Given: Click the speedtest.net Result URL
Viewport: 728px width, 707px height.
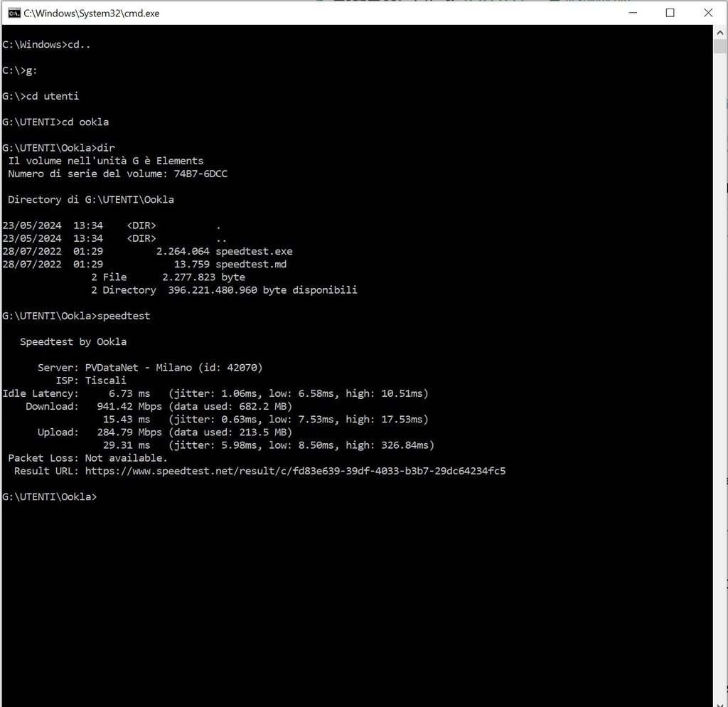Looking at the screenshot, I should 295,471.
